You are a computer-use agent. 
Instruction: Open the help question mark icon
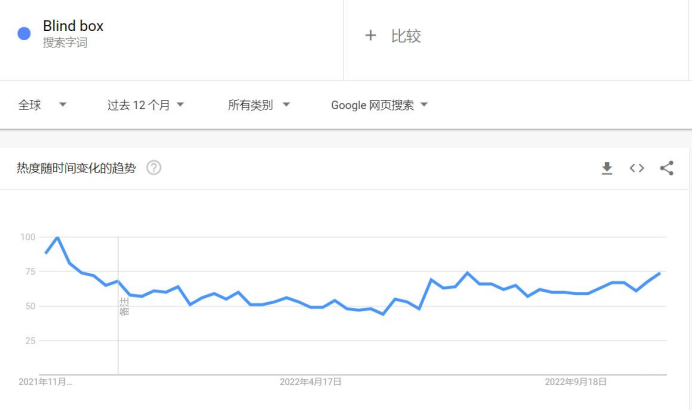tap(154, 168)
